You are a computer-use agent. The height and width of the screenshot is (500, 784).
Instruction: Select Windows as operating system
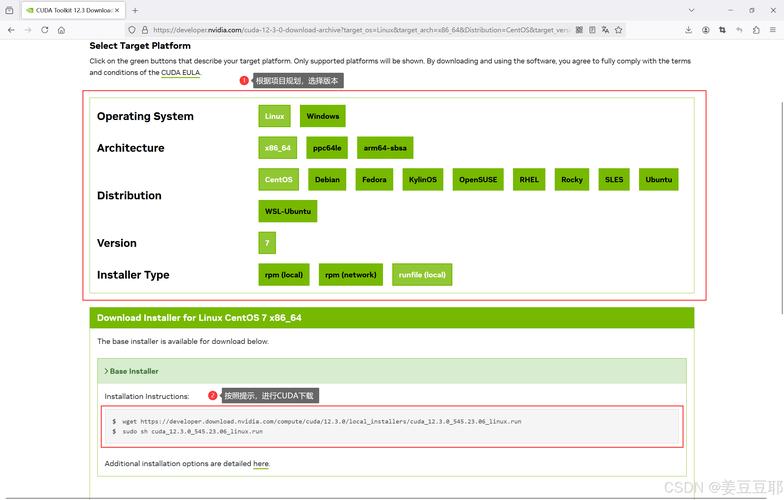click(322, 116)
